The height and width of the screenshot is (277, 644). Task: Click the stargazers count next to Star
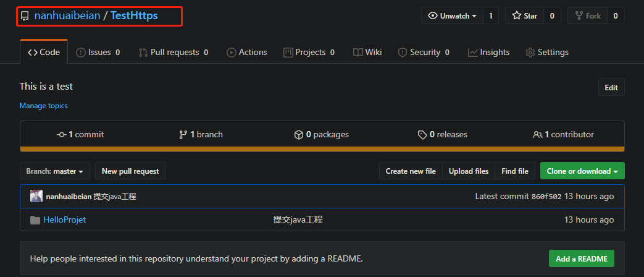click(x=552, y=16)
